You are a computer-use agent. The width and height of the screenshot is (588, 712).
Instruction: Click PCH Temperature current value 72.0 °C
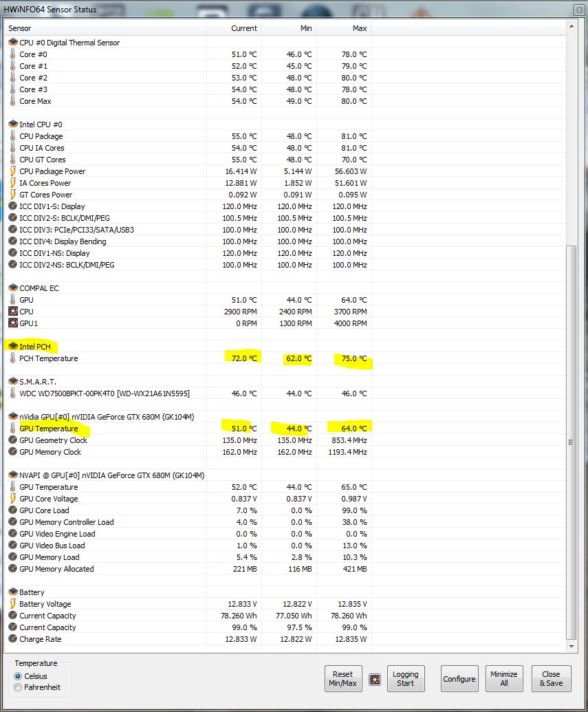[x=244, y=358]
